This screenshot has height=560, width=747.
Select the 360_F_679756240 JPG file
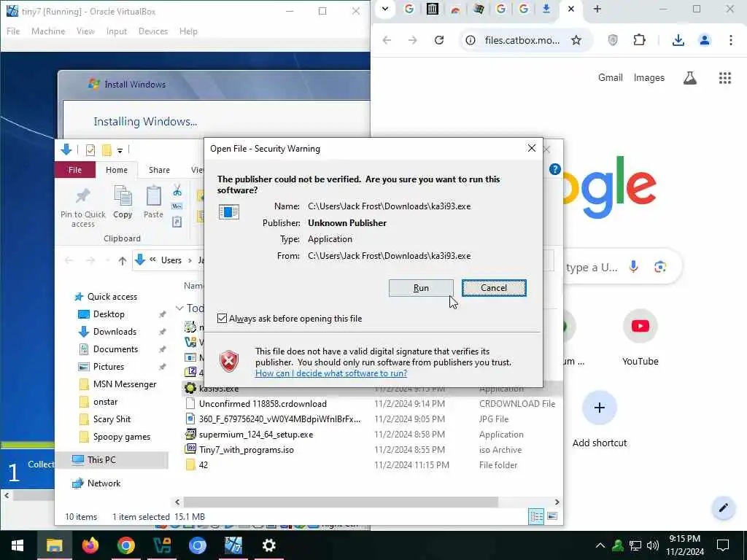tap(279, 419)
